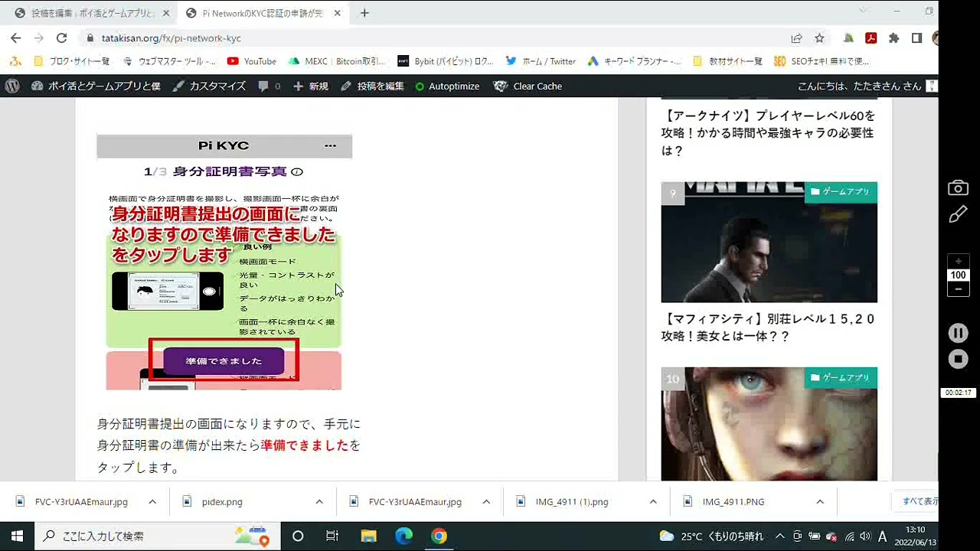This screenshot has width=980, height=551.
Task: Click Clear Cache in admin bar
Action: pos(528,86)
